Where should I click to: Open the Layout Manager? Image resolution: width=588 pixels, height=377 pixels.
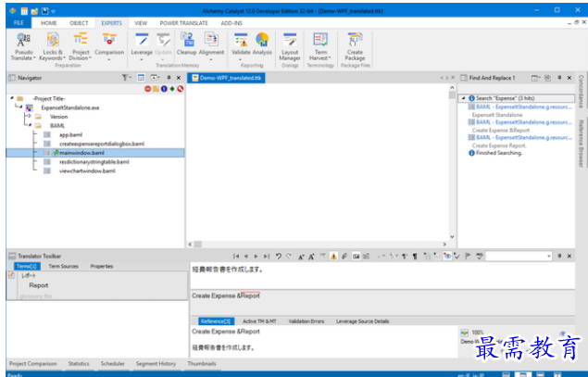pyautogui.click(x=290, y=46)
